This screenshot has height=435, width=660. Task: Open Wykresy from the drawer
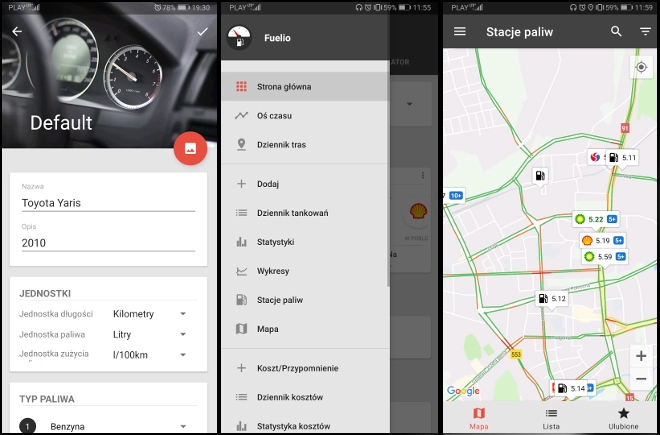point(305,271)
